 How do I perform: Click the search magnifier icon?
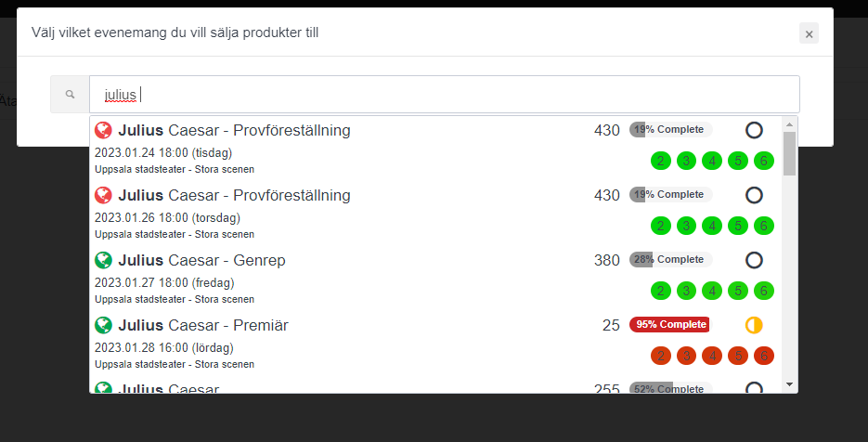point(70,95)
